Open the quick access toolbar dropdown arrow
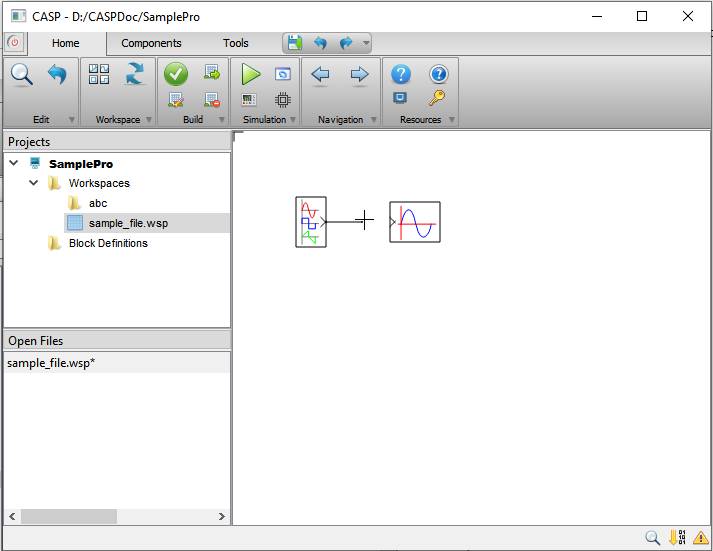 366,43
